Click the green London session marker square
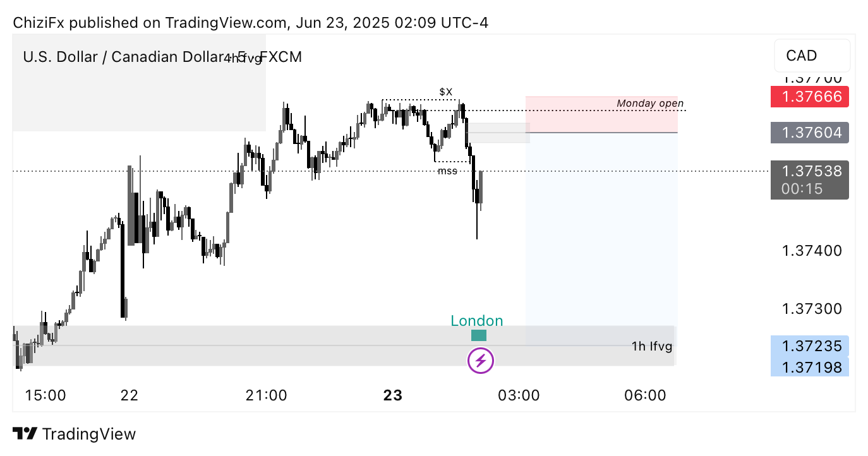 (479, 335)
